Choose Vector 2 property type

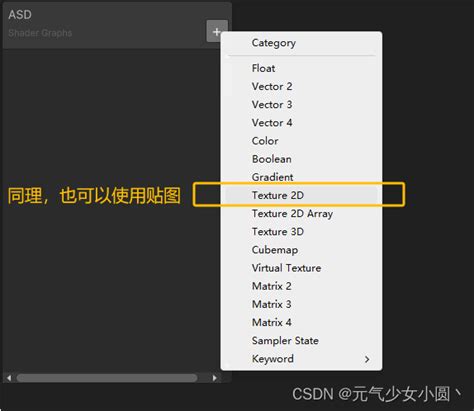[x=301, y=87]
